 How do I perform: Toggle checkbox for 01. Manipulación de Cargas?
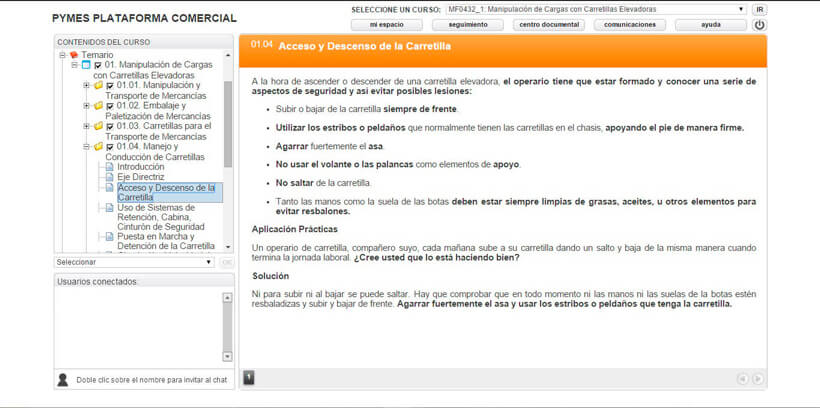tap(98, 65)
